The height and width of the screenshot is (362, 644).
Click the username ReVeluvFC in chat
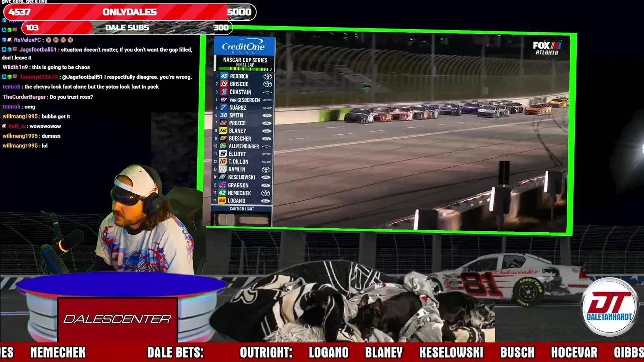27,40
